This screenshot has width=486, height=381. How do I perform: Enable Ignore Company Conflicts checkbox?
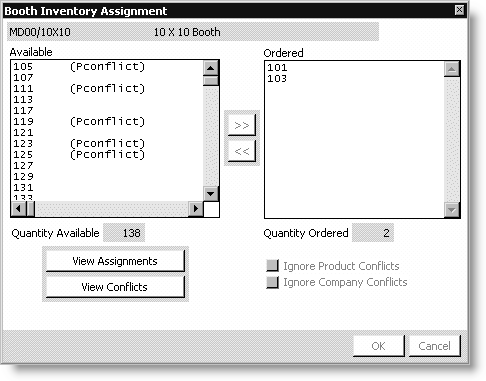click(x=272, y=282)
